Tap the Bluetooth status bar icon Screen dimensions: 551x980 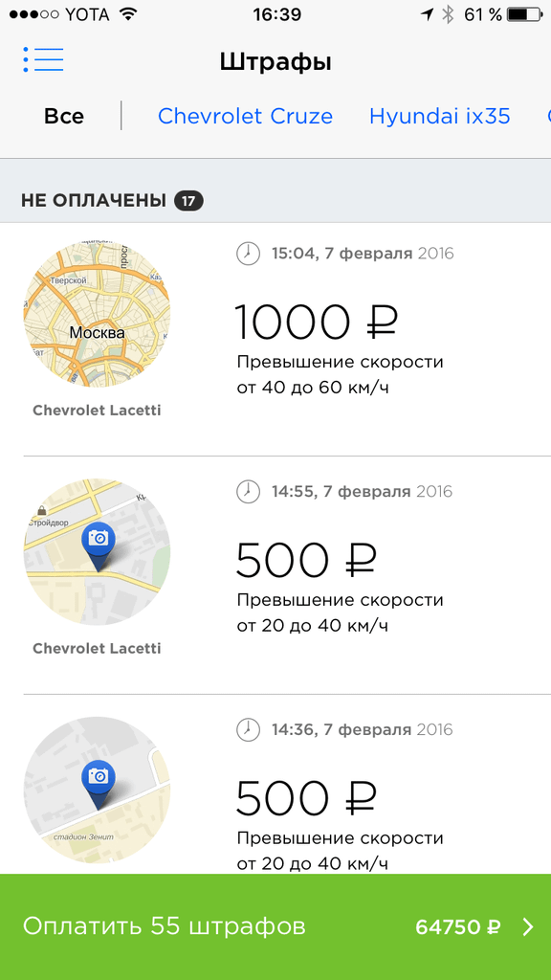point(448,14)
